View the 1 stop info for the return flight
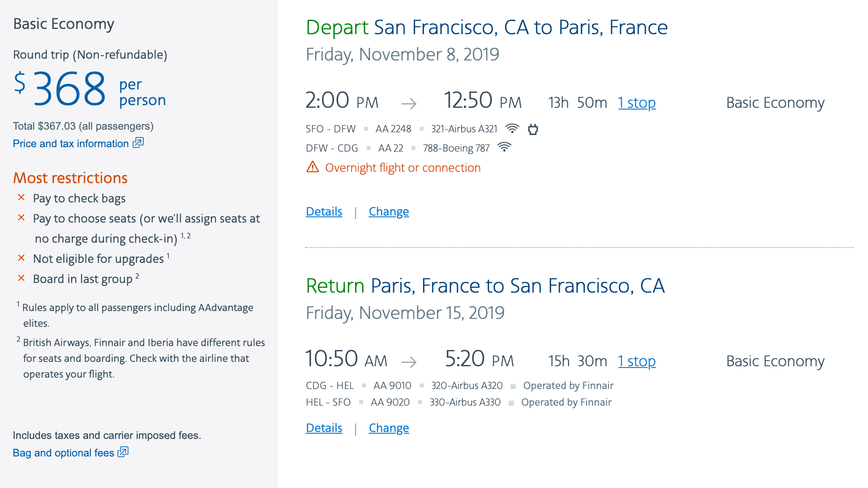 point(637,361)
